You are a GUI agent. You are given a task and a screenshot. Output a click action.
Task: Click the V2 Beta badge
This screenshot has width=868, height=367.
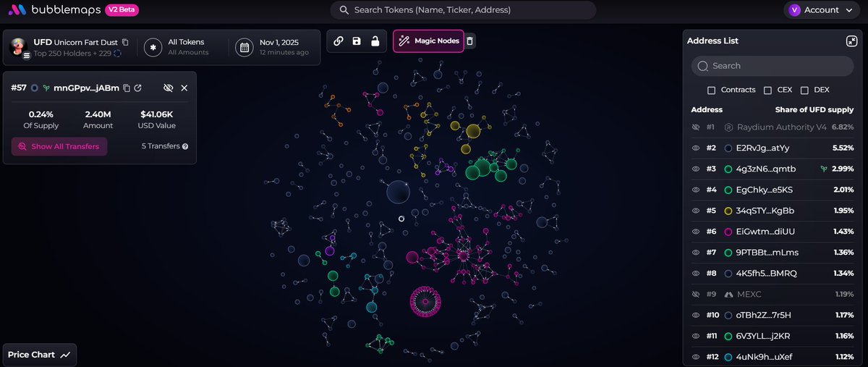pos(122,10)
